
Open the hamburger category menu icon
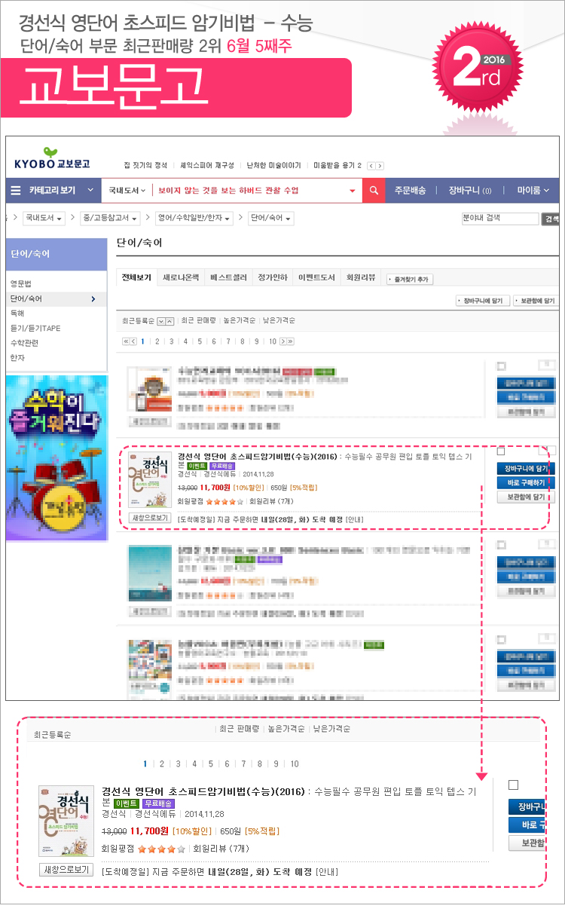tap(16, 191)
